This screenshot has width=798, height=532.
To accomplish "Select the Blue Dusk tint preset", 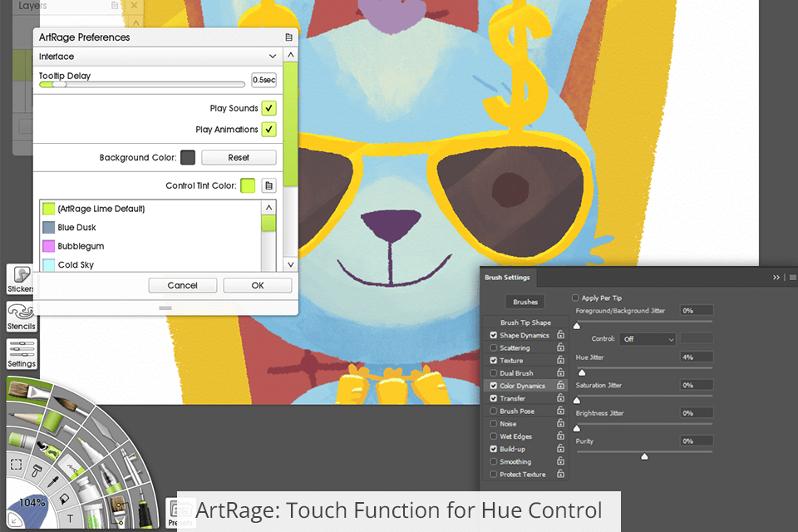I will (x=150, y=227).
